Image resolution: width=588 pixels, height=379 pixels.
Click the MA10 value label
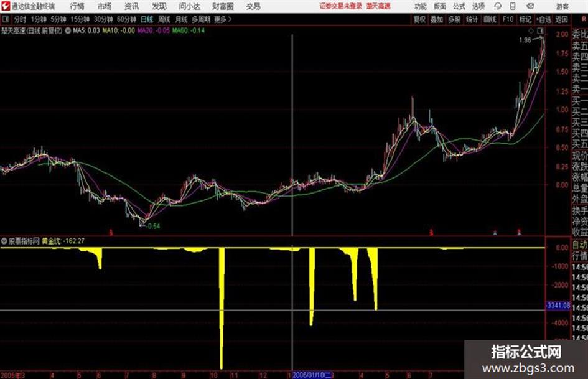118,30
